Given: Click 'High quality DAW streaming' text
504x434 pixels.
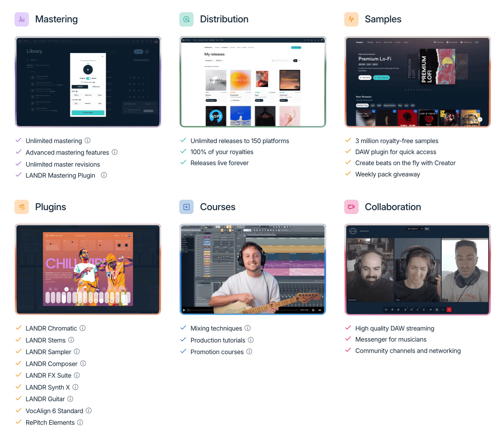Looking at the screenshot, I should tap(395, 328).
